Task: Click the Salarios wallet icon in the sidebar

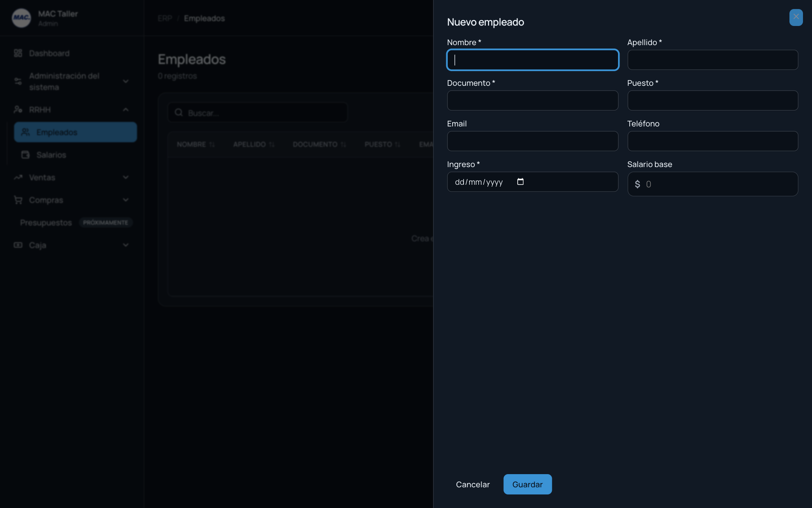Action: [25, 155]
